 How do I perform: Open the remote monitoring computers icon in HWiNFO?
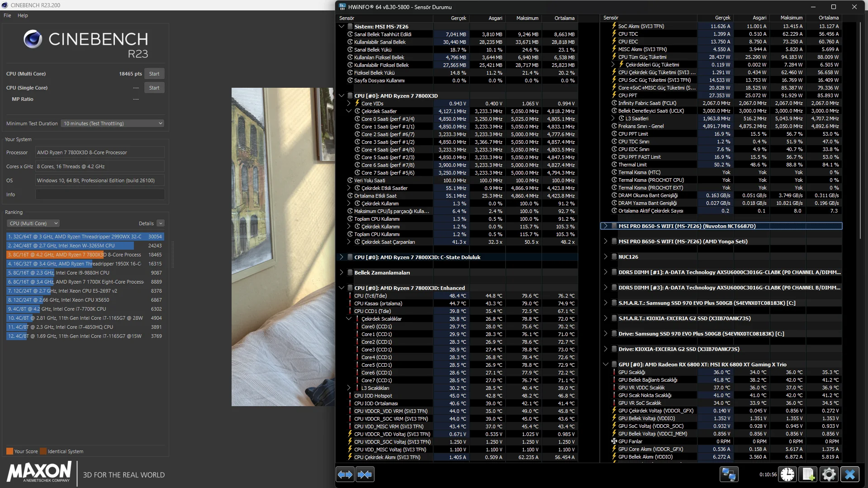(729, 474)
